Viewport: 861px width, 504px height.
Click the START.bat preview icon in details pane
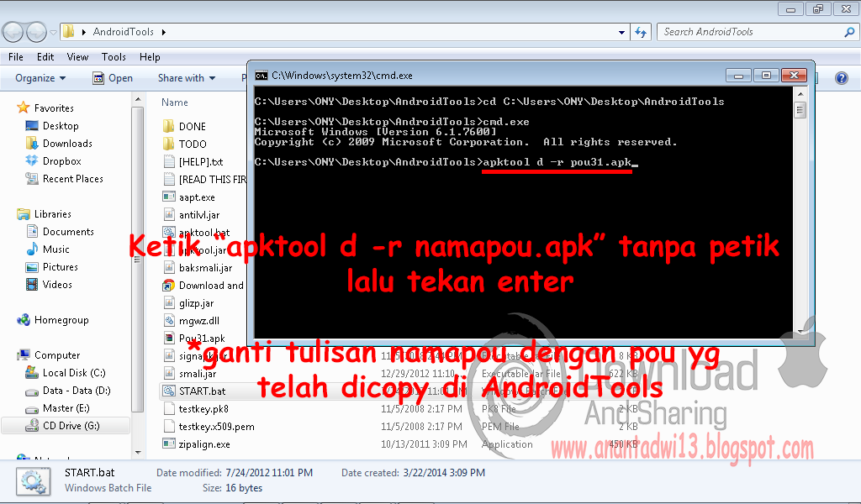pyautogui.click(x=33, y=481)
